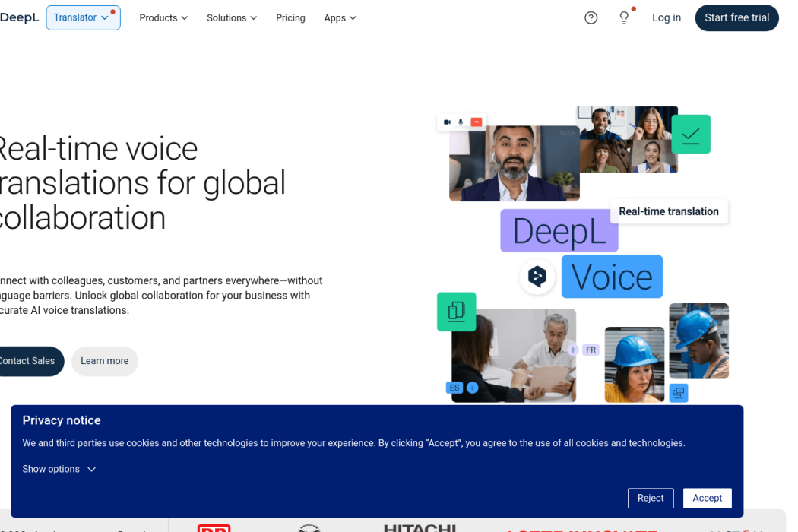
Task: Click the microphone icon beside FR badge
Action: [x=573, y=350]
